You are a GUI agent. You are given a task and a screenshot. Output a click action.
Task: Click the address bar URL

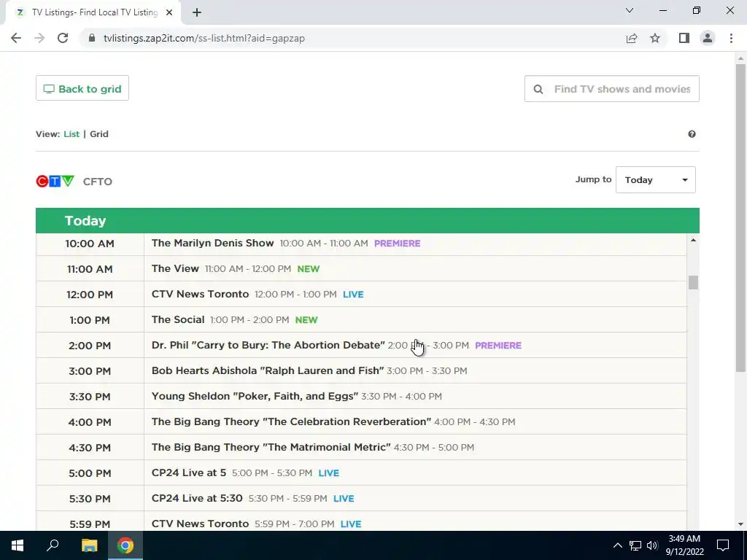204,38
